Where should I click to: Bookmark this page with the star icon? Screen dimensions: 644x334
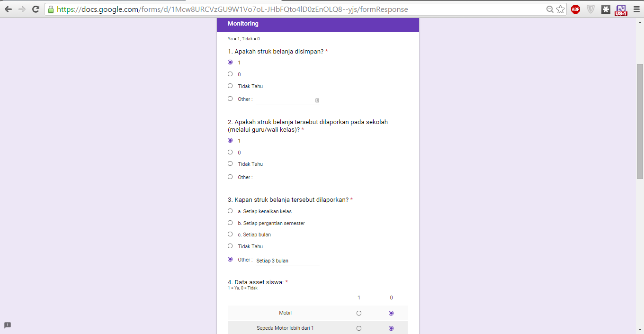[561, 9]
